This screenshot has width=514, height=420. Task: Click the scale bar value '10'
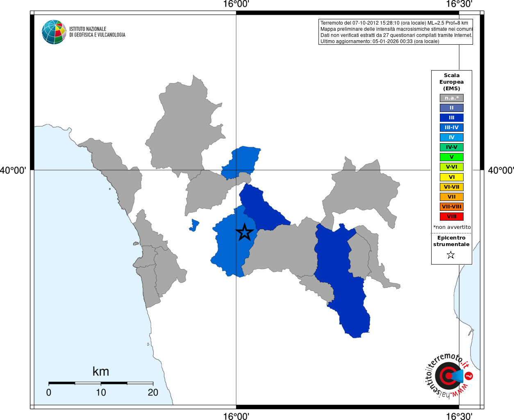pos(101,393)
